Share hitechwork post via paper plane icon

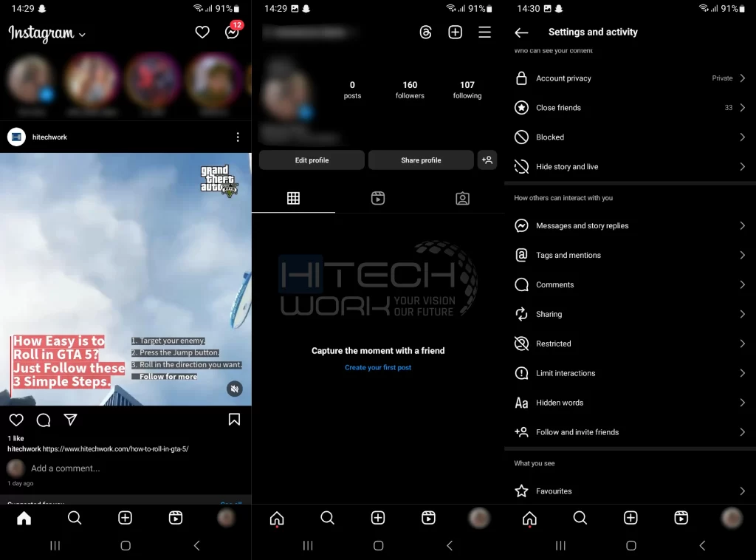point(70,420)
